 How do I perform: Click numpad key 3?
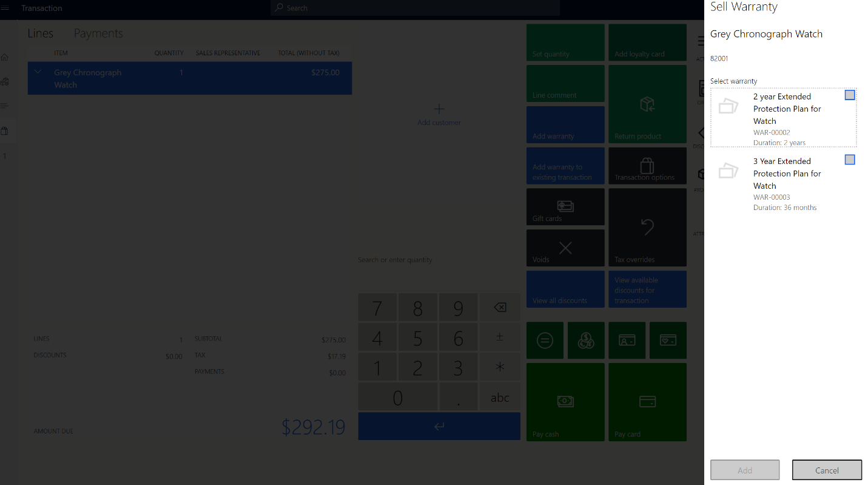pyautogui.click(x=459, y=367)
